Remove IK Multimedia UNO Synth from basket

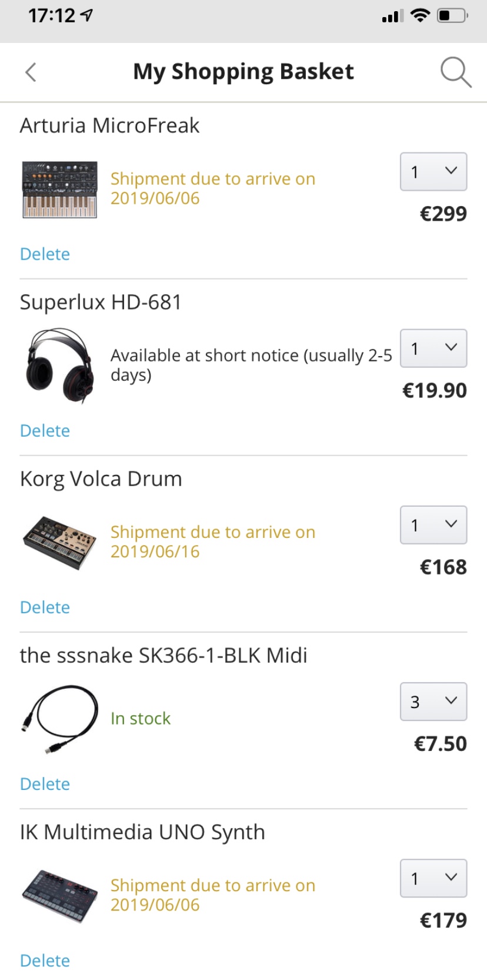coord(45,961)
